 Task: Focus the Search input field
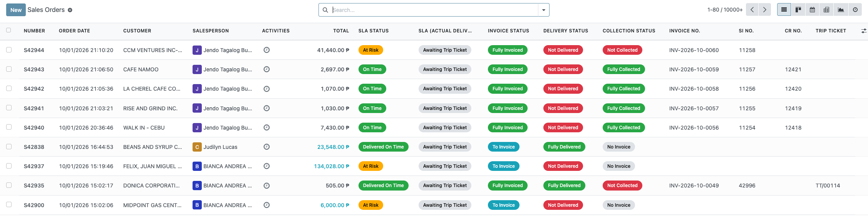[434, 10]
